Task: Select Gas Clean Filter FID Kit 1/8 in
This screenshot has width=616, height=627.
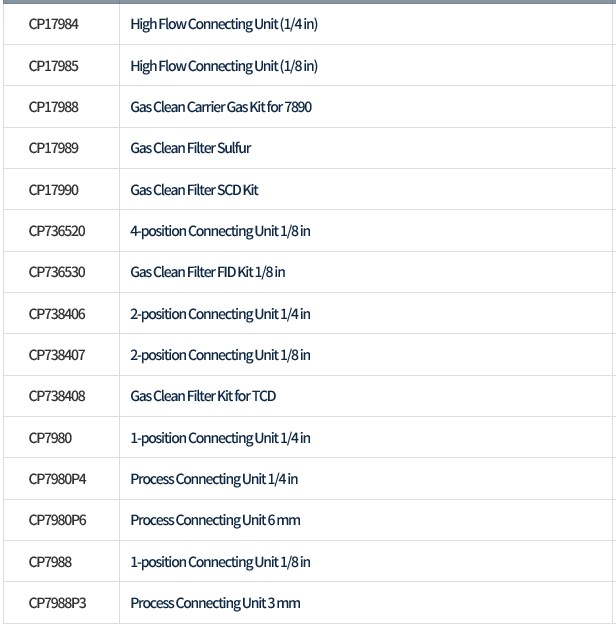Action: click(x=208, y=272)
